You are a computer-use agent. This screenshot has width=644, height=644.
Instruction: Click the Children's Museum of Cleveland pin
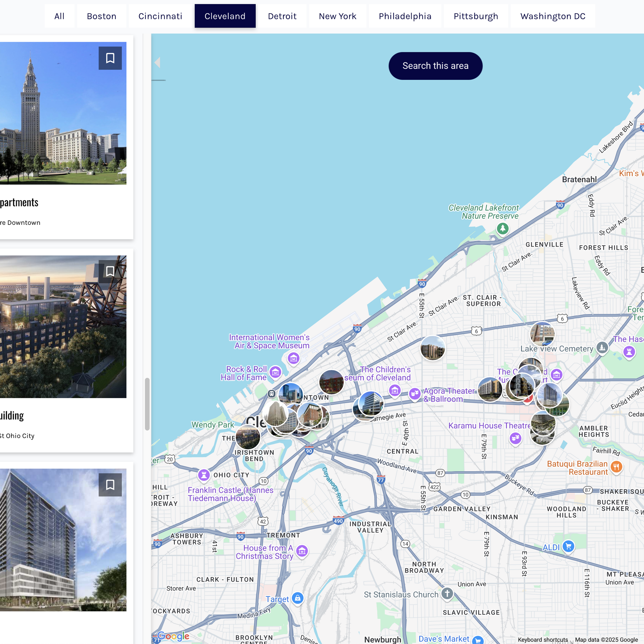click(x=395, y=390)
